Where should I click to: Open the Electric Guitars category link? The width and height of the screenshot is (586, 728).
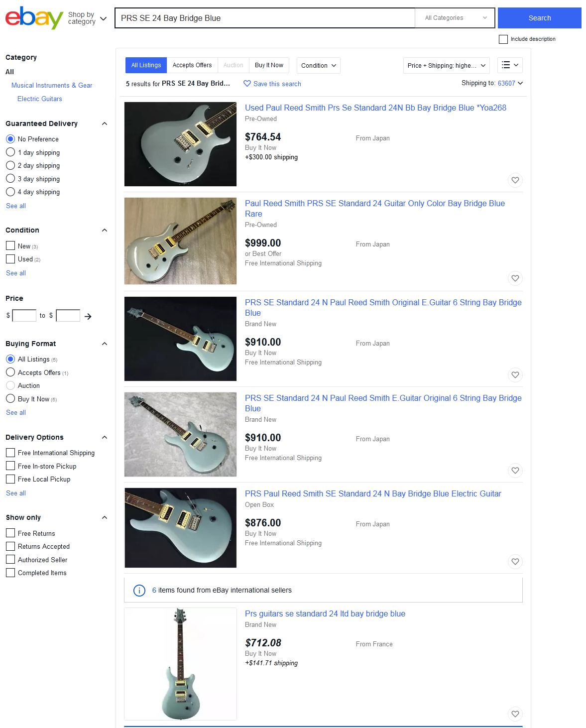click(x=40, y=99)
